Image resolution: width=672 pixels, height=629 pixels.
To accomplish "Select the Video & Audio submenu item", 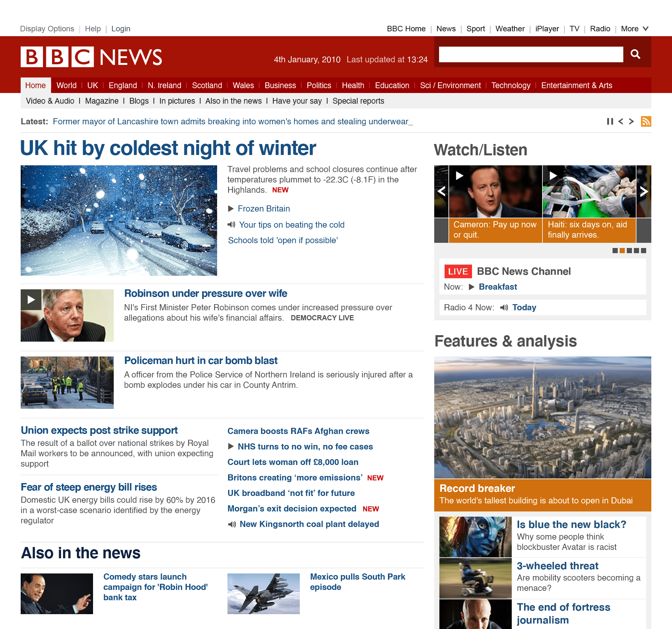I will click(x=50, y=101).
